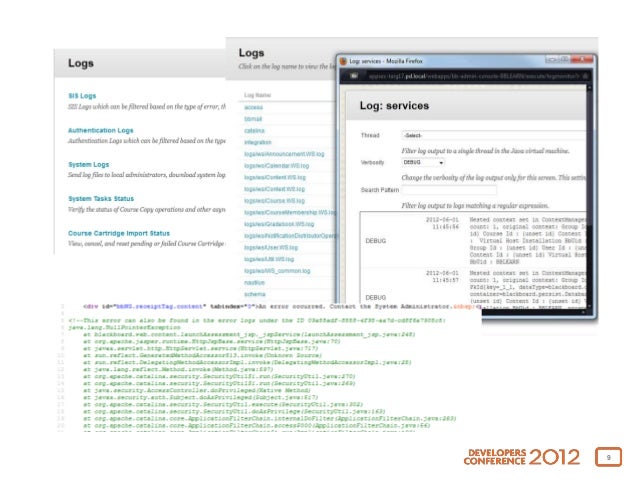Screen dimensions: 638x479
Task: Open the Thread -Select- dropdown
Action: [x=493, y=136]
